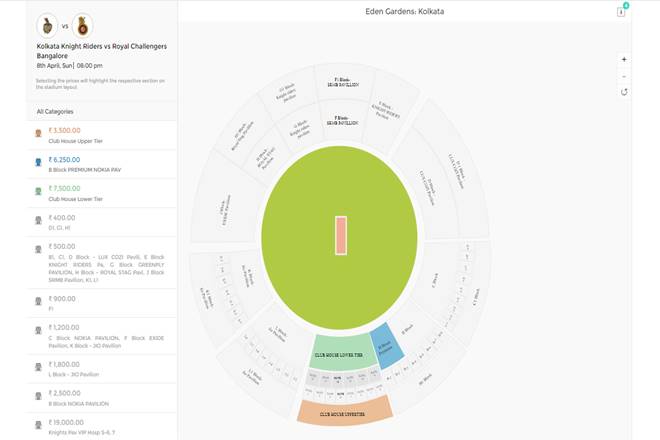Viewport: 660px width, 440px height.
Task: Click the Royal Challengers Bangalore team logo
Action: [82, 26]
